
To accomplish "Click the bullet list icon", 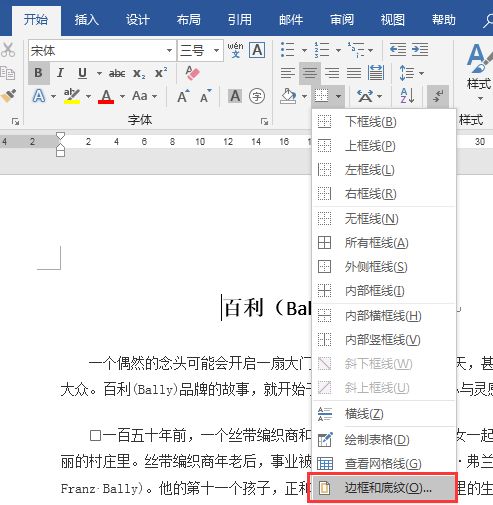I will [x=288, y=50].
